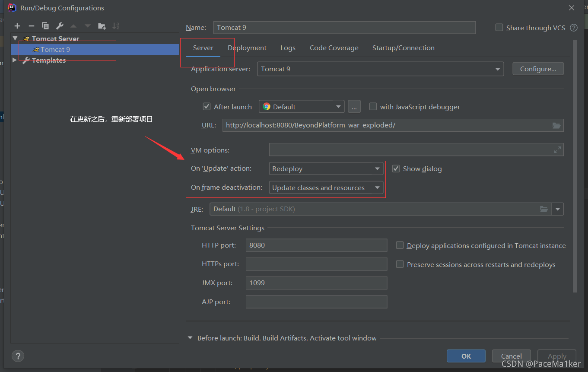Add new configuration with plus icon
Screen dimensions: 588x372
(17, 26)
